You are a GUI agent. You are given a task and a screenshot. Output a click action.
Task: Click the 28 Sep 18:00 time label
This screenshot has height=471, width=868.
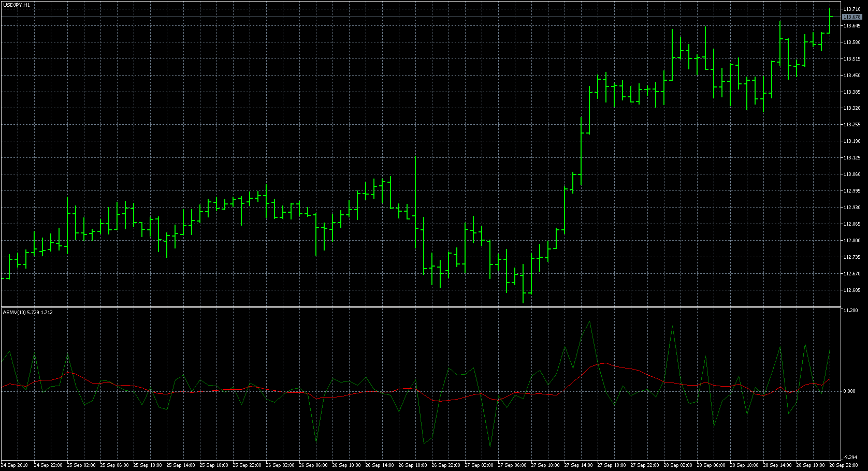point(811,465)
